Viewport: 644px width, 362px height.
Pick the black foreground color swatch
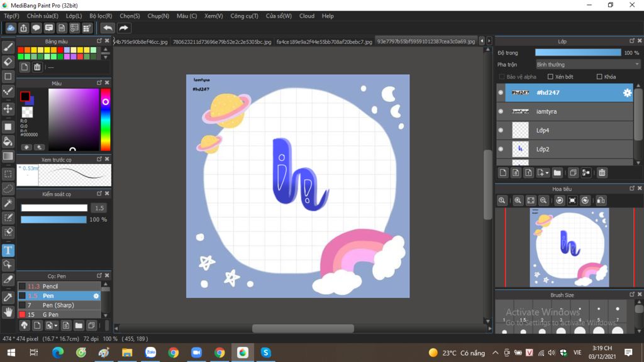click(25, 96)
